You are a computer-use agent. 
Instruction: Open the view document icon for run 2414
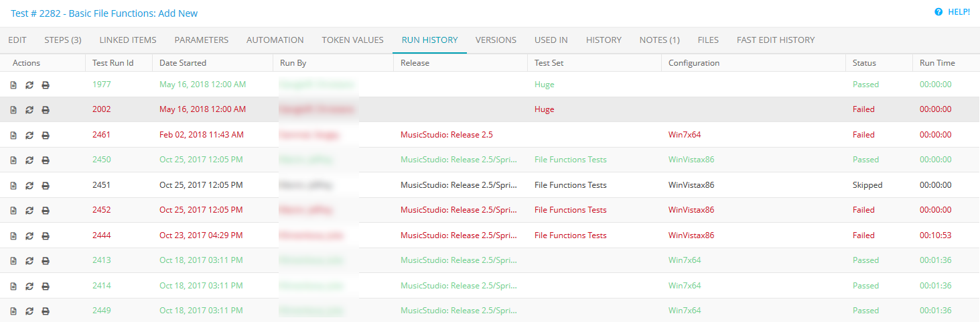pyautogui.click(x=13, y=286)
